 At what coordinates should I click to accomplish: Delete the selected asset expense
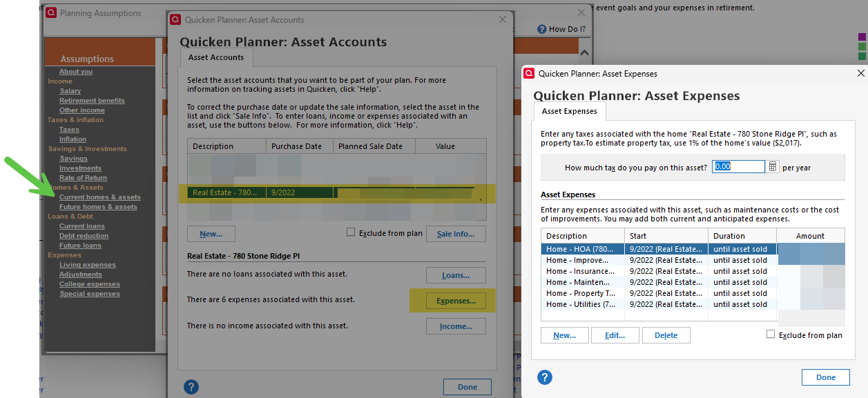point(666,335)
